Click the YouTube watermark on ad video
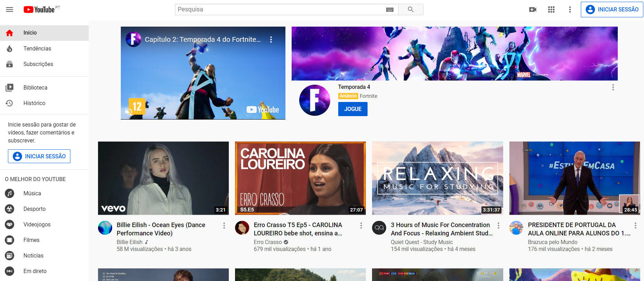The width and height of the screenshot is (644, 281). (x=263, y=110)
